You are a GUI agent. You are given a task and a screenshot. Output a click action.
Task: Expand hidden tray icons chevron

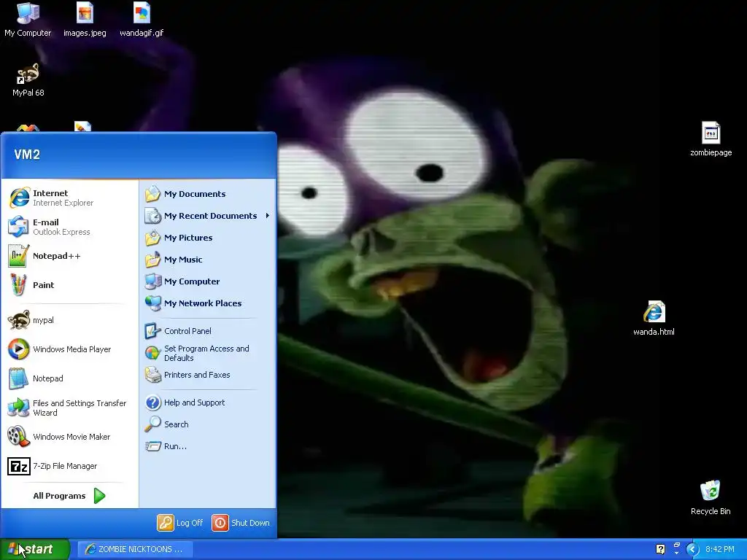692,549
